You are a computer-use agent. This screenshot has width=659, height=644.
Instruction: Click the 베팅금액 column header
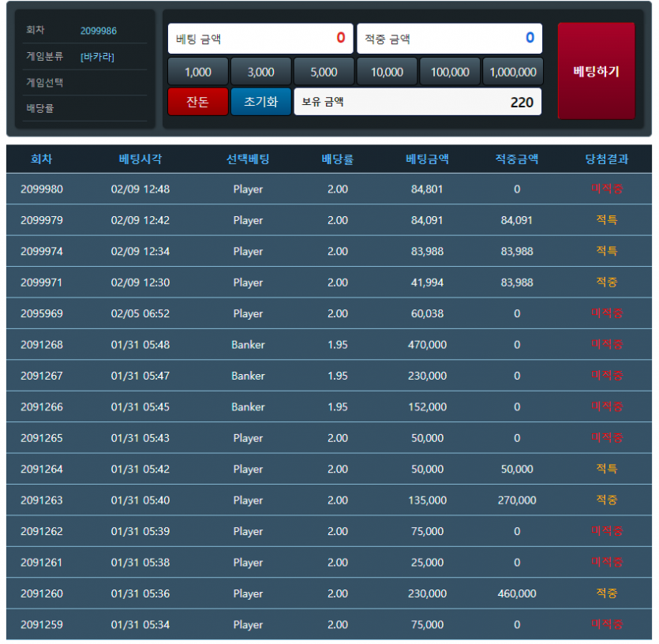click(x=427, y=159)
